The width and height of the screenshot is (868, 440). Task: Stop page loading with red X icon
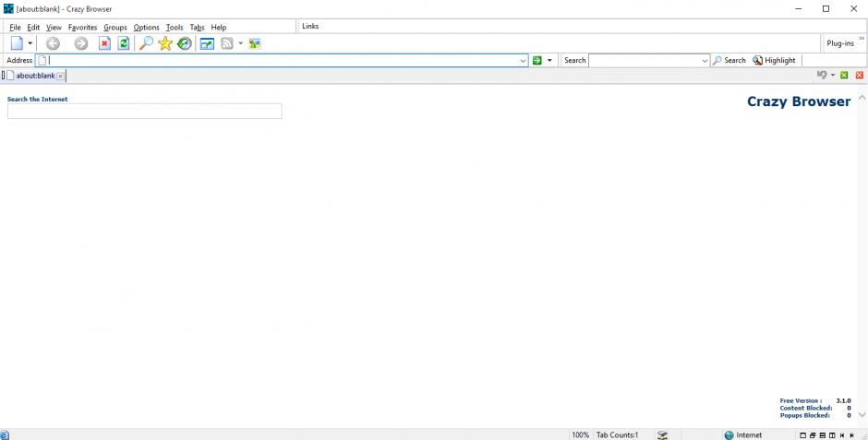click(104, 43)
